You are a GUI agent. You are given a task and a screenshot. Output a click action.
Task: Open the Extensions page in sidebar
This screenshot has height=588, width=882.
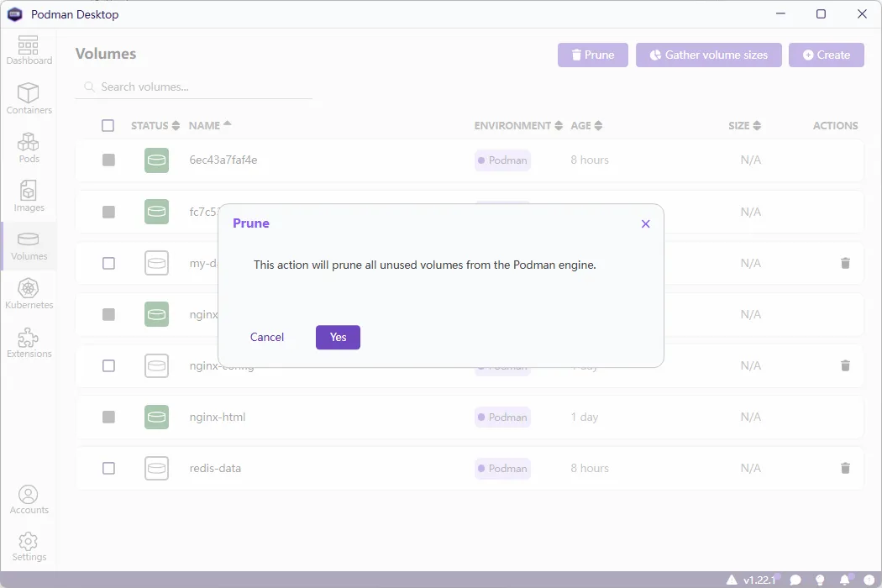pyautogui.click(x=29, y=342)
